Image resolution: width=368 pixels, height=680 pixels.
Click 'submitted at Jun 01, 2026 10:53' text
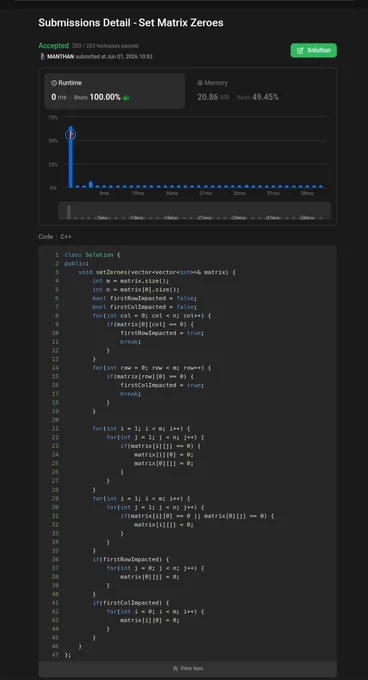point(114,56)
